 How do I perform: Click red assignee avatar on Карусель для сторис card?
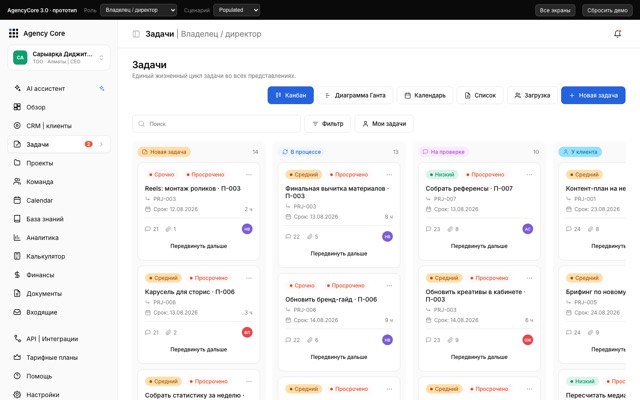(x=247, y=332)
